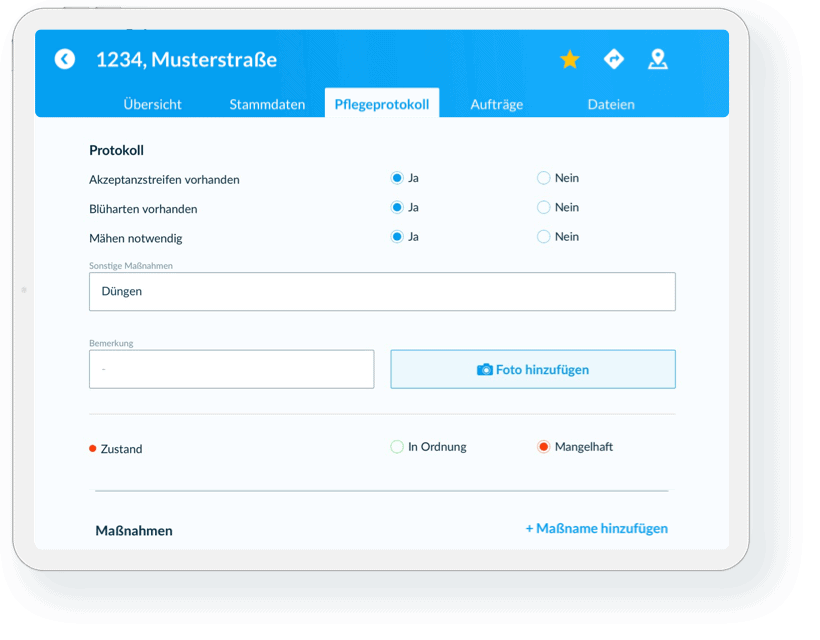Click + Maßname hinzufügen link

click(597, 529)
